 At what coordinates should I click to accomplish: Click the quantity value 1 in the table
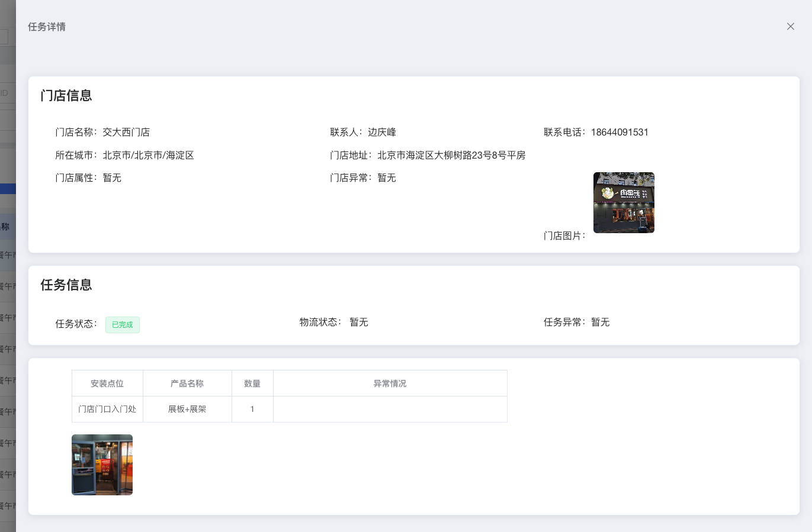[252, 409]
